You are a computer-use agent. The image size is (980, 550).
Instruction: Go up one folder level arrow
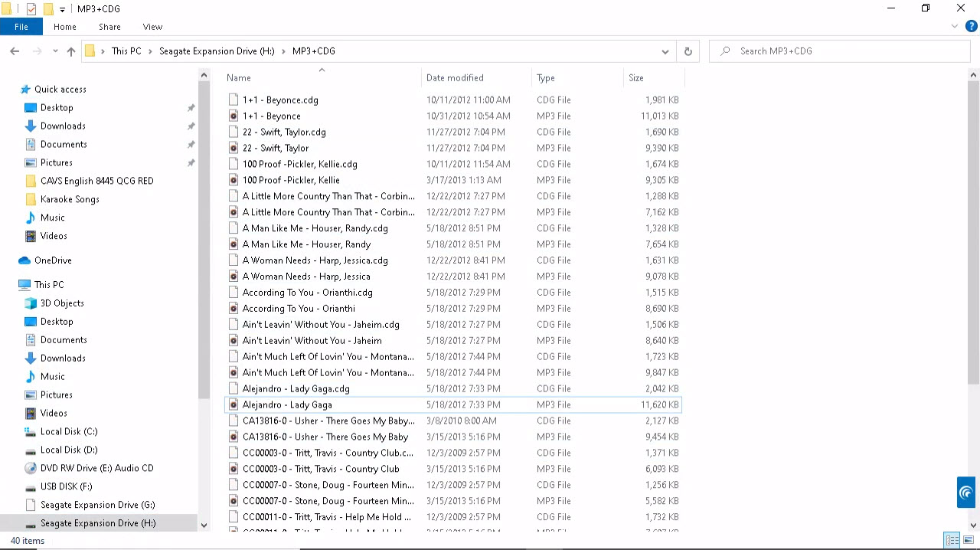pyautogui.click(x=71, y=51)
